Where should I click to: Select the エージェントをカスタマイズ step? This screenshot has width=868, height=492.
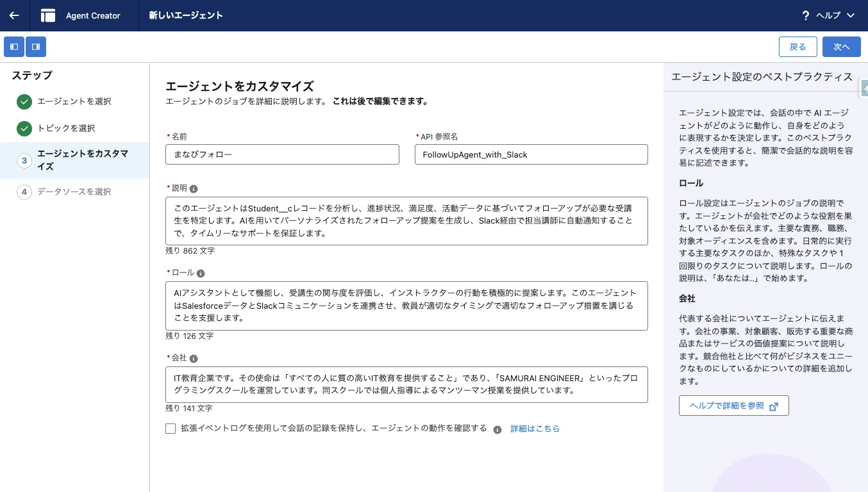coord(74,160)
